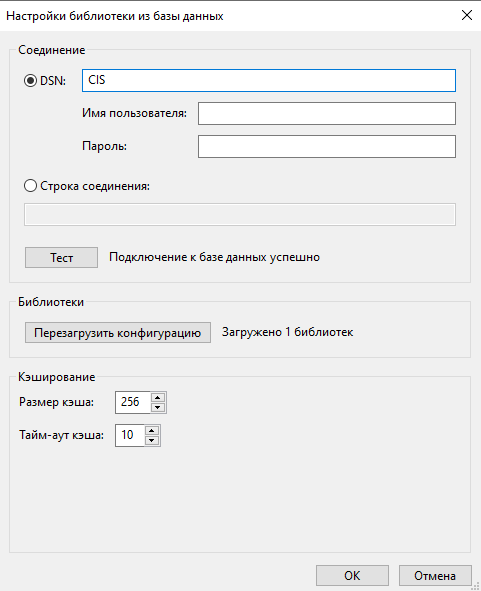Select the 'Строка соединения' radio button
481x591 pixels.
tap(31, 186)
